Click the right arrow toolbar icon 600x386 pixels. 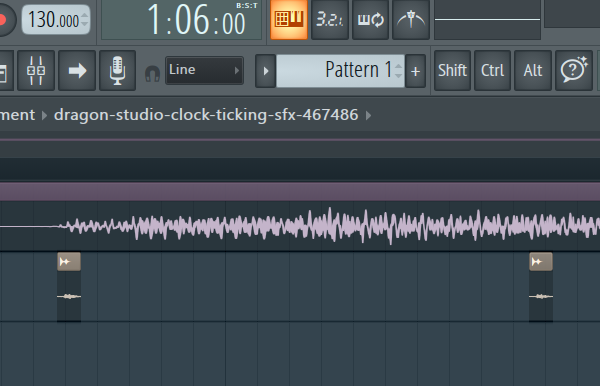pos(77,70)
